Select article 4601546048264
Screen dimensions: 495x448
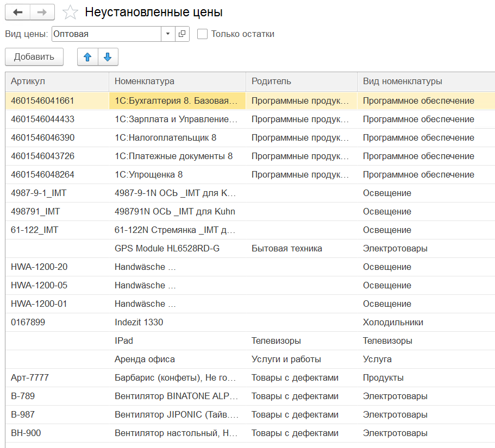pyautogui.click(x=57, y=174)
